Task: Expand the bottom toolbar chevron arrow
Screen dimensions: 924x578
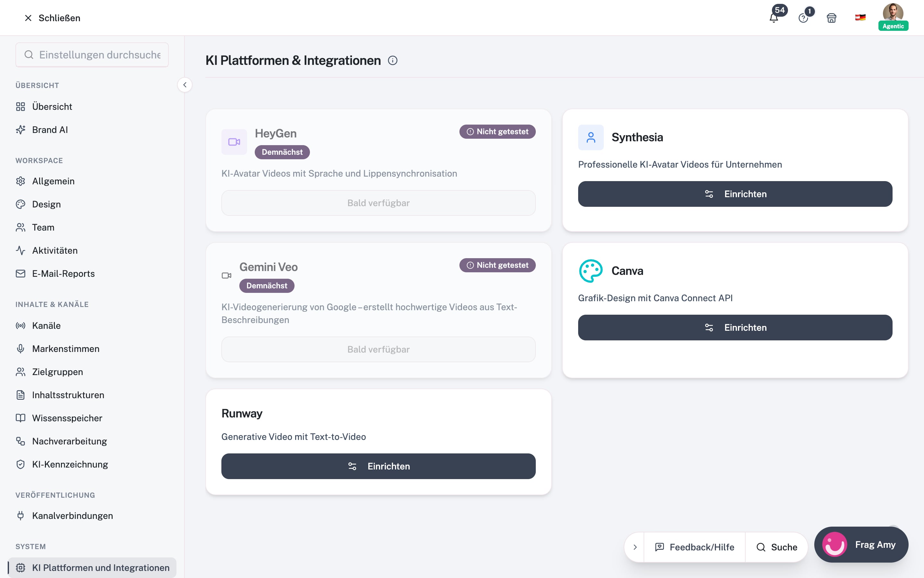Action: (635, 547)
